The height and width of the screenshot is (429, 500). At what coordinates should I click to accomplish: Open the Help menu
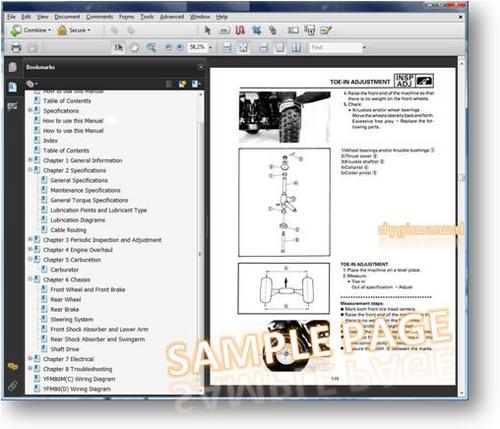tap(222, 17)
